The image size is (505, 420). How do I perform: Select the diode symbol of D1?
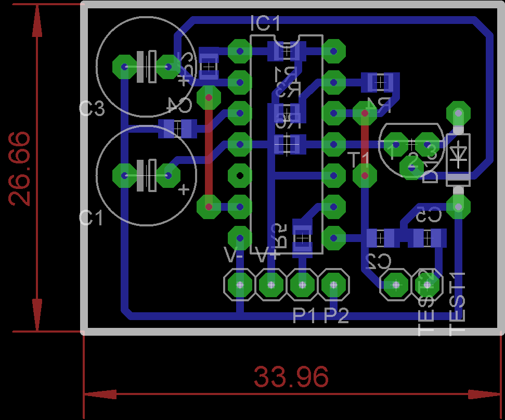click(458, 160)
